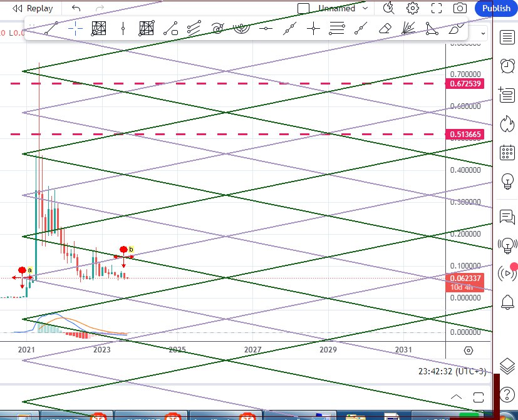Open the Ideas Stream broadcasting bulb icon
The width and height of the screenshot is (518, 420).
507,245
